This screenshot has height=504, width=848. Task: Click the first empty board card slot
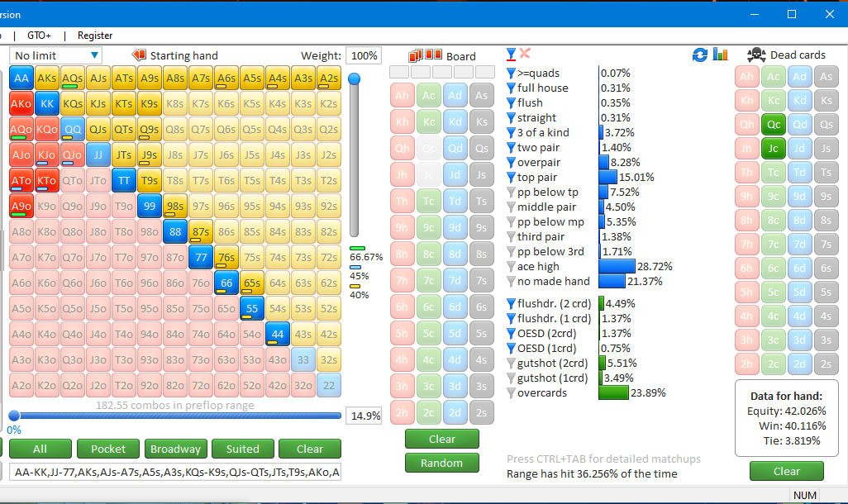399,72
